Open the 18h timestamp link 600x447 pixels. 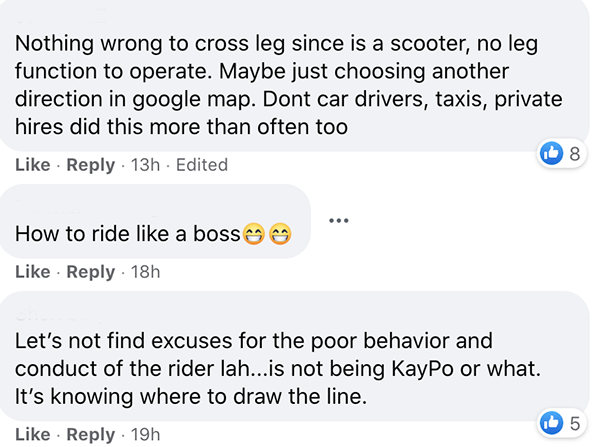tap(145, 272)
